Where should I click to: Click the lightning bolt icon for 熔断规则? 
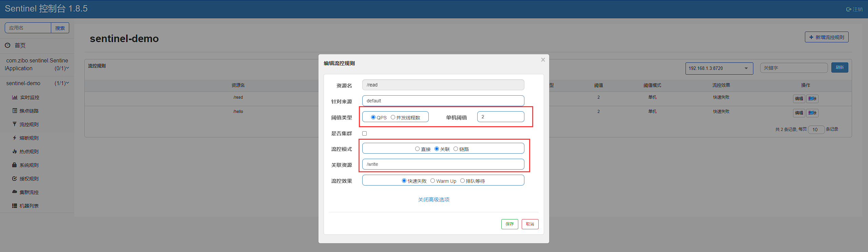point(15,138)
